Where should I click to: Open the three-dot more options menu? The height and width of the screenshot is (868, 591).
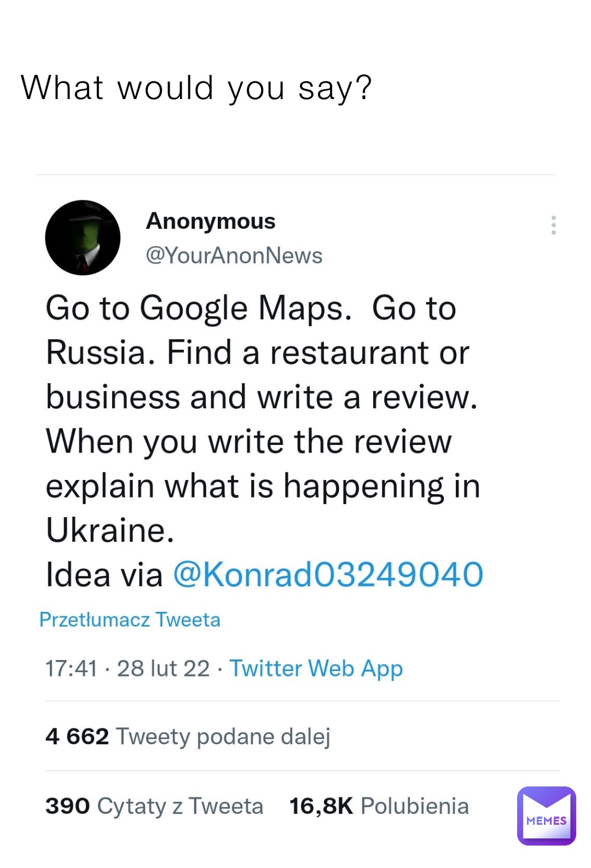[x=554, y=225]
